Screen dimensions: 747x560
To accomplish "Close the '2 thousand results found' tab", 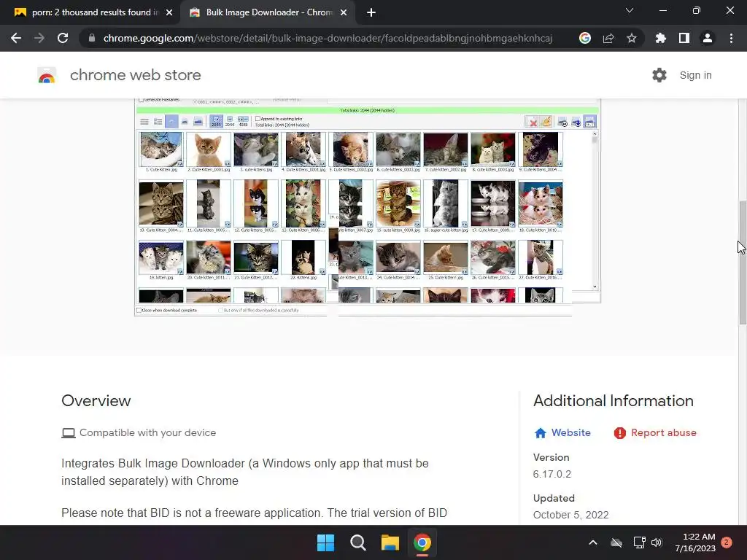I will (x=169, y=13).
